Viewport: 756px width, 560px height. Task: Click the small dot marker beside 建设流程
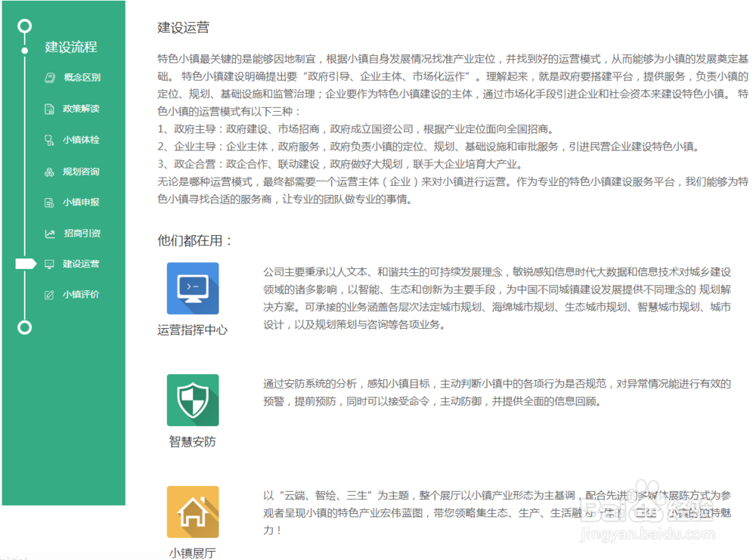[x=25, y=50]
